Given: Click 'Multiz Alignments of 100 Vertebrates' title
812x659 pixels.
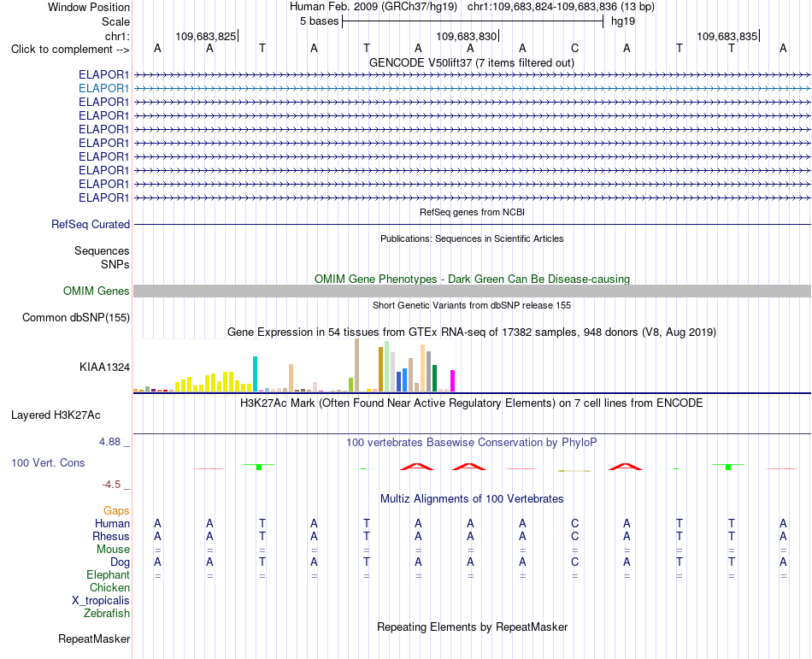Looking at the screenshot, I should tap(472, 499).
